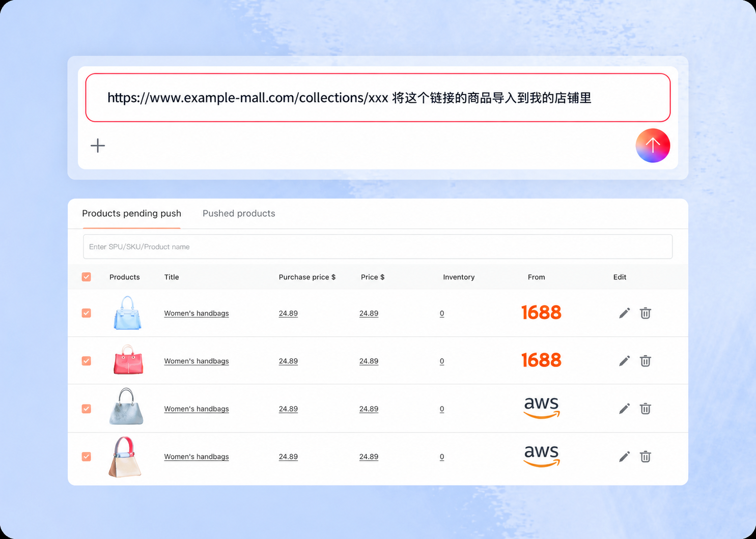Click inventory value 0 in beige bag row
756x539 pixels.
442,457
